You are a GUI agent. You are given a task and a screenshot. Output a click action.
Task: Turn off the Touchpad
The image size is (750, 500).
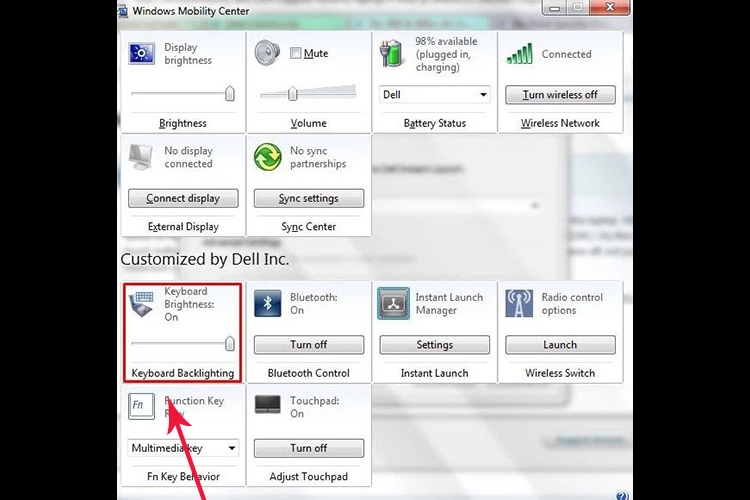tap(309, 448)
